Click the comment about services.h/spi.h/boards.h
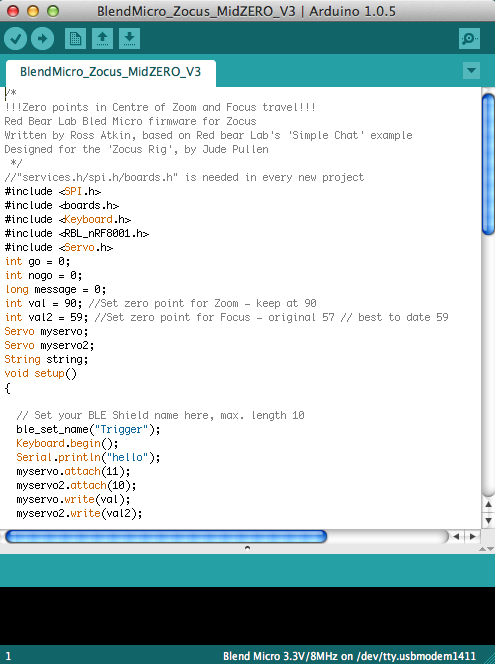The image size is (495, 664). pos(184,177)
